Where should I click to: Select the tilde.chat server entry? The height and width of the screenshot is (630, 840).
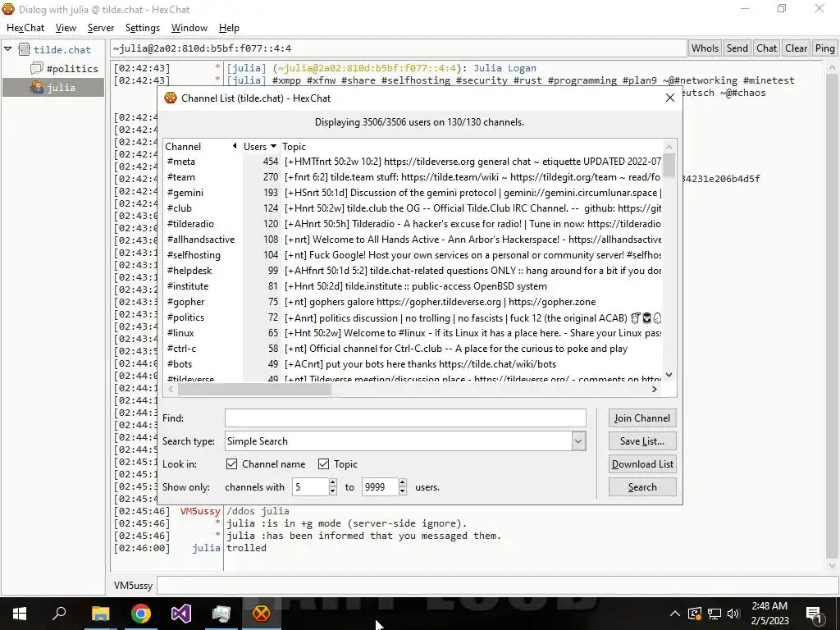coord(62,50)
